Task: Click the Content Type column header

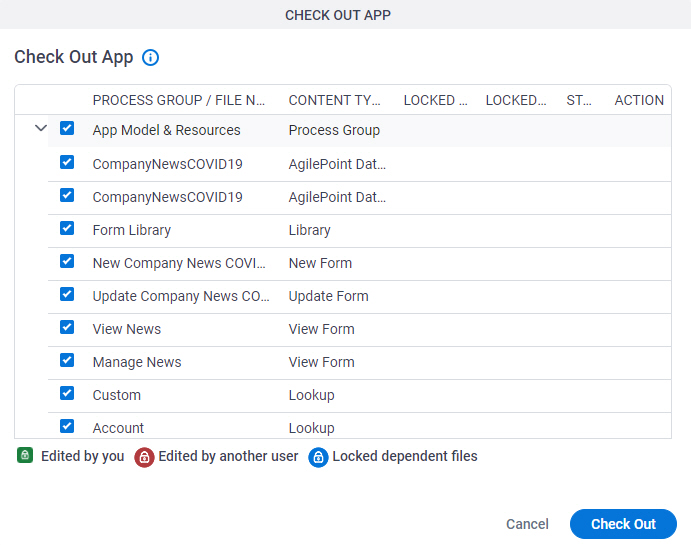Action: pos(334,100)
